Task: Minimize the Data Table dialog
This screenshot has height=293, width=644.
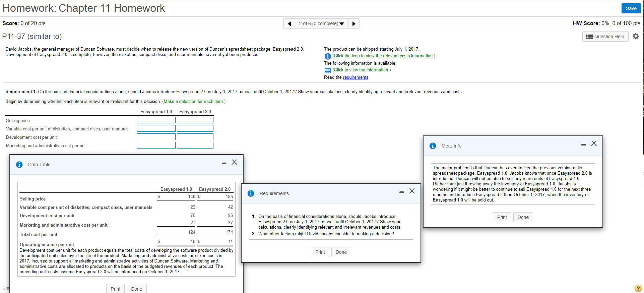Action: tap(224, 163)
